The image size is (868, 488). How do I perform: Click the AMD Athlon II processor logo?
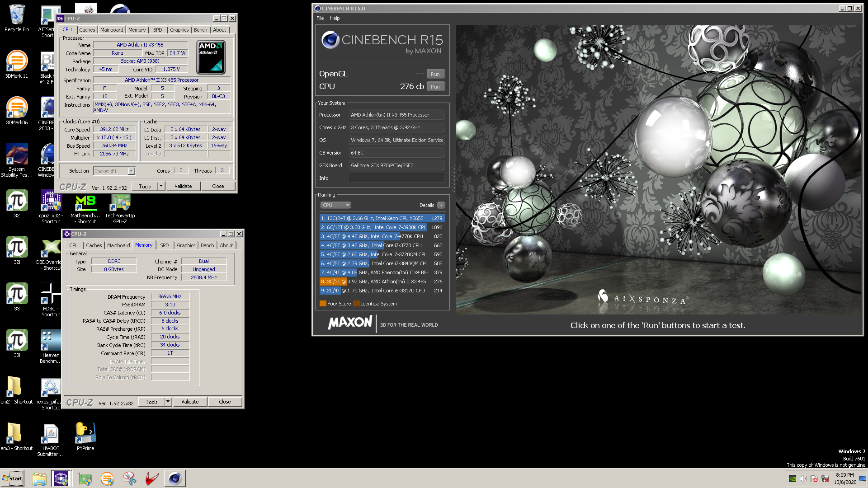click(x=211, y=57)
